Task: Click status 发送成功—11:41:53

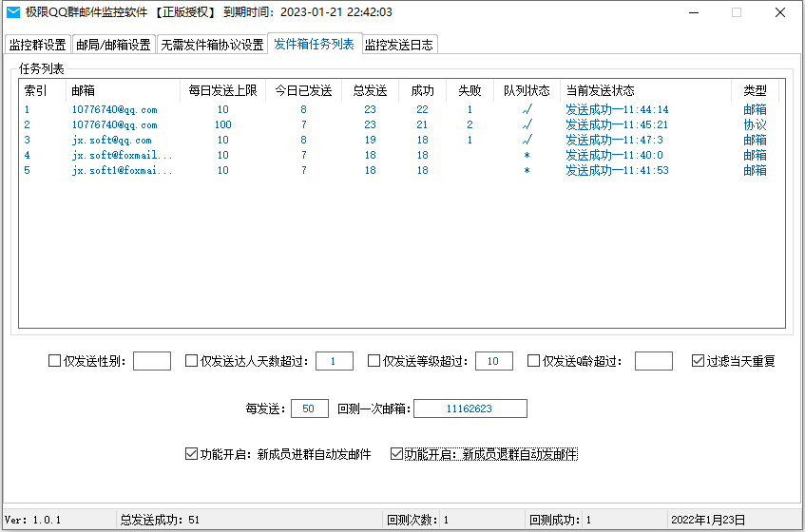Action: click(x=617, y=170)
